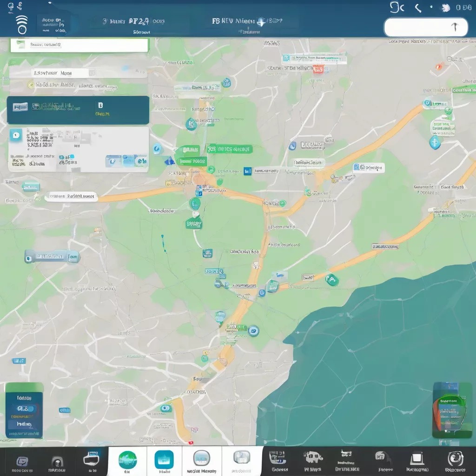Open the phone icon in top bar
This screenshot has width=476, height=476.
(417, 7)
